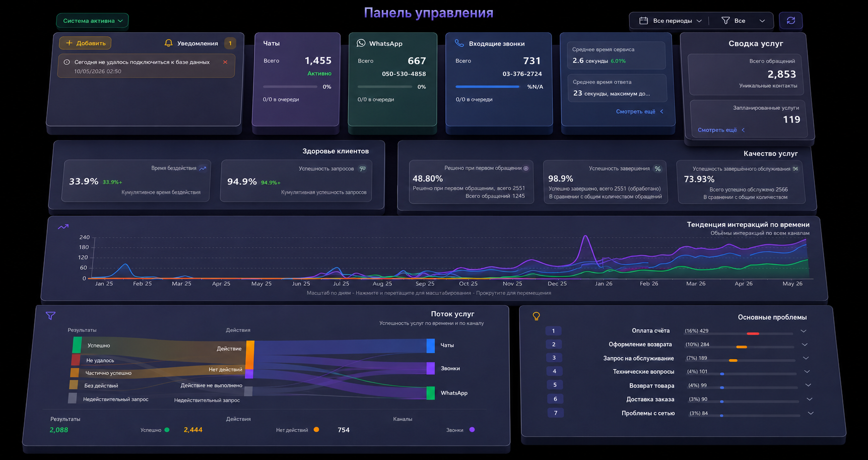Image resolution: width=868 pixels, height=460 pixels.
Task: Click the target icon beside Решено при первом обращении
Action: tap(526, 168)
